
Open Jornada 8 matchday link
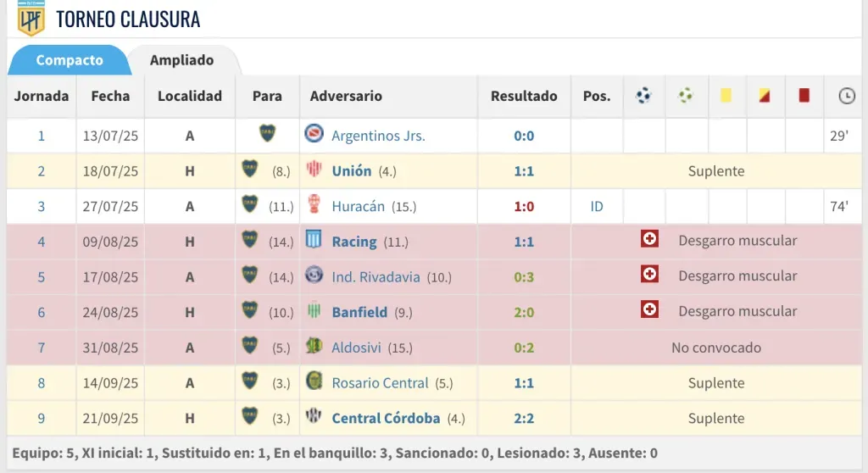(41, 383)
